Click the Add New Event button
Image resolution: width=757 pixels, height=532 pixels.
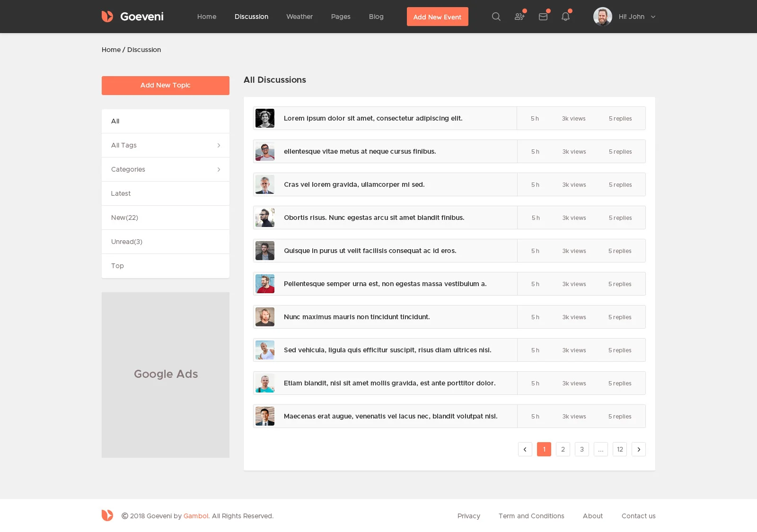click(437, 17)
